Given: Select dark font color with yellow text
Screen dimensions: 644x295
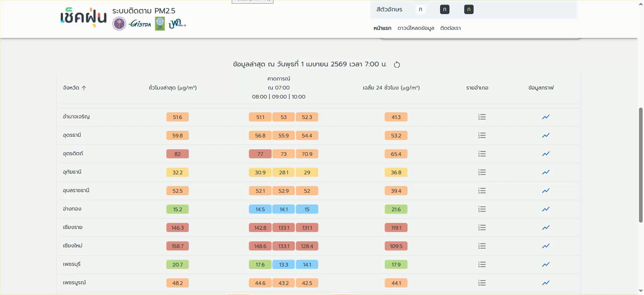Looking at the screenshot, I should [x=469, y=9].
